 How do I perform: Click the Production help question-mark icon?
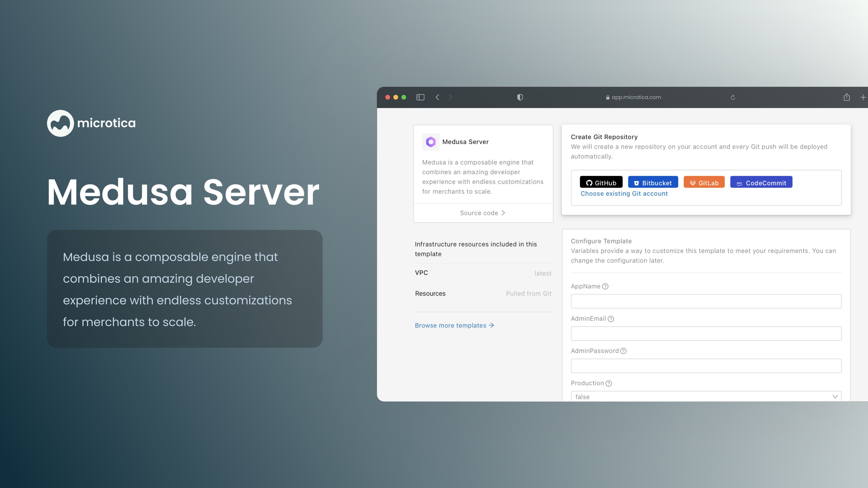609,384
